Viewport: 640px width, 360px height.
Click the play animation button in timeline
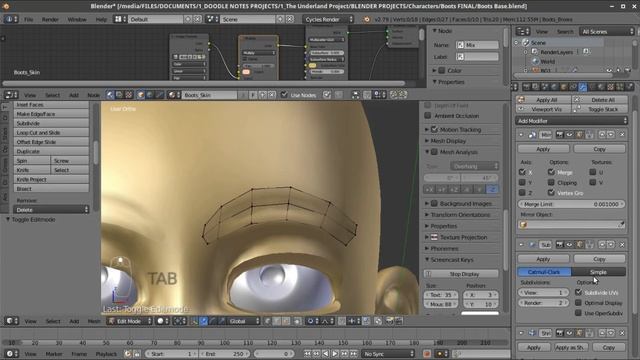click(x=335, y=353)
